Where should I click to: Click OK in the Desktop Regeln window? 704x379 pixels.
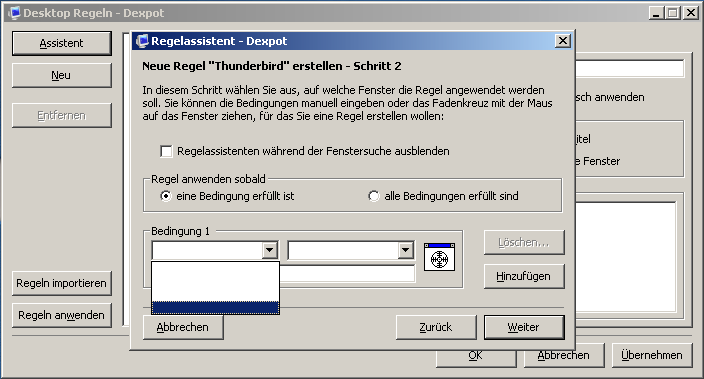[x=475, y=358]
